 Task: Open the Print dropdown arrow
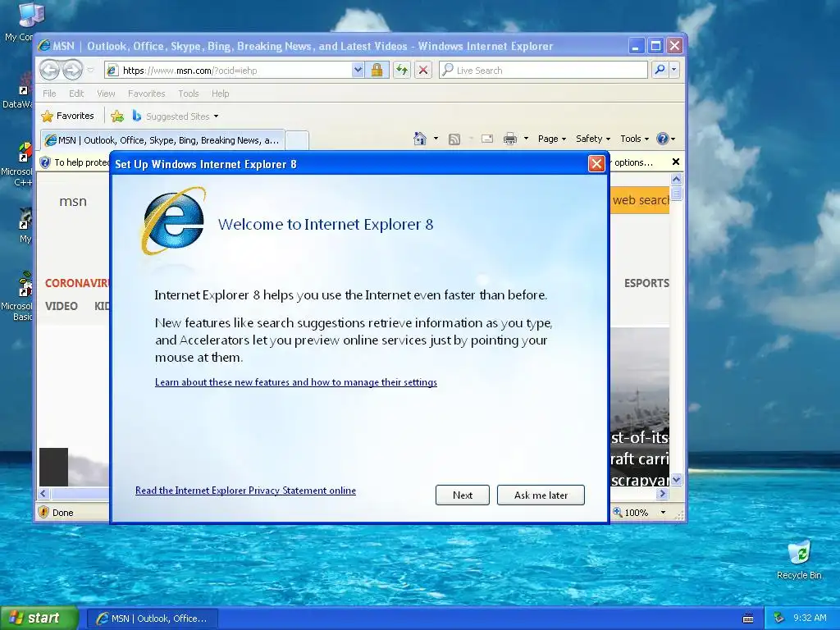(x=526, y=139)
